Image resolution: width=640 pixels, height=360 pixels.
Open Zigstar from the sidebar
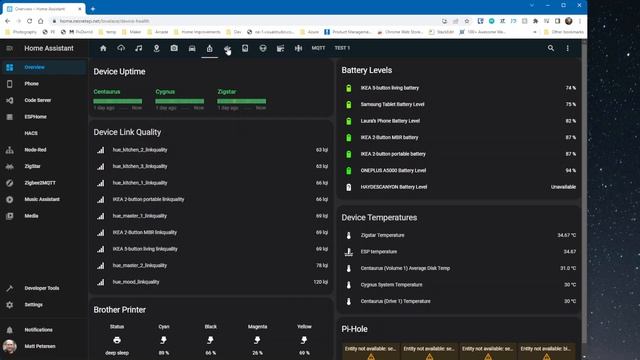point(43,166)
